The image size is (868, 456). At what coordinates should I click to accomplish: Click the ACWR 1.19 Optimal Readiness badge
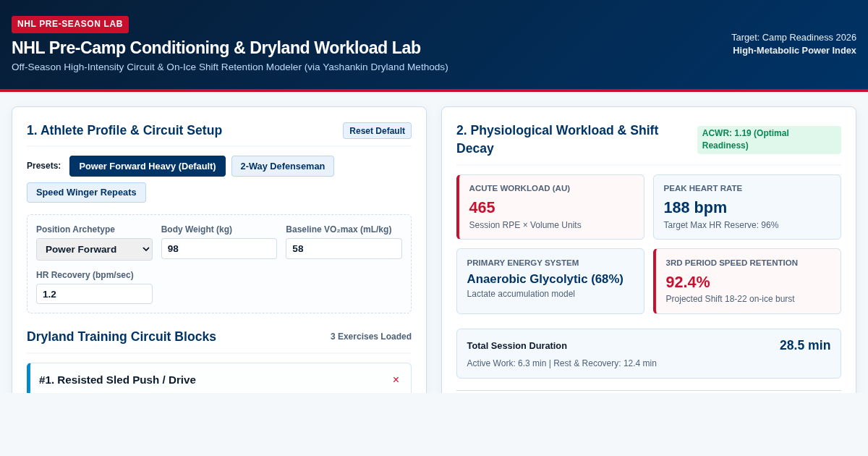[769, 140]
